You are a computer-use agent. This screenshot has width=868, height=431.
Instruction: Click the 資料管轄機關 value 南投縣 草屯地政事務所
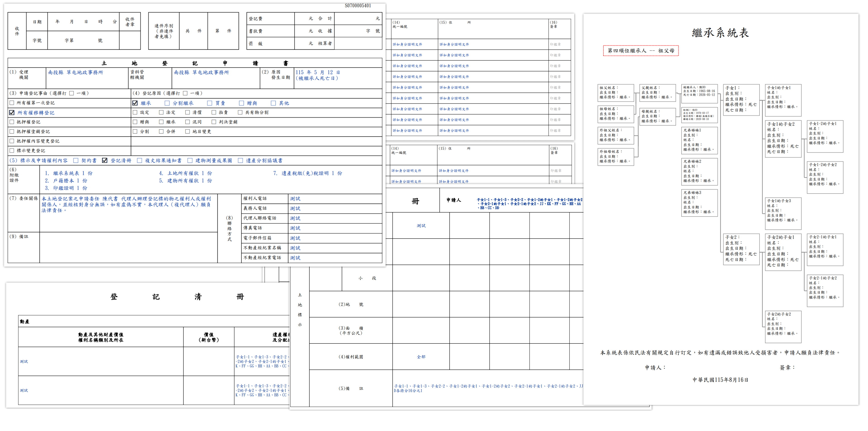(x=202, y=72)
